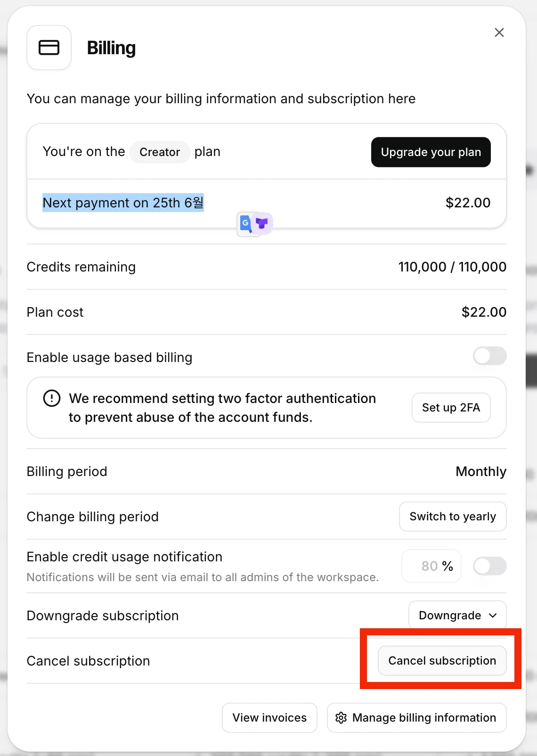
Task: Click the purple extension popup icon
Action: 262,223
